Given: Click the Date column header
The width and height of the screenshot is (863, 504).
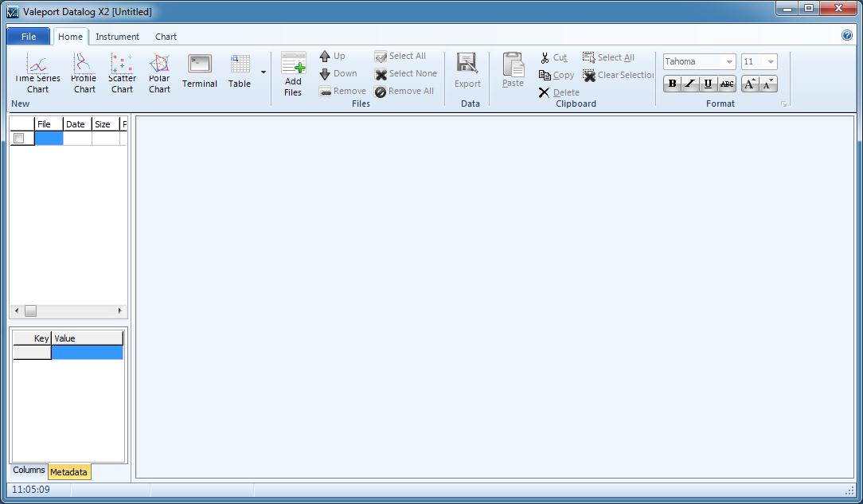Looking at the screenshot, I should 77,124.
